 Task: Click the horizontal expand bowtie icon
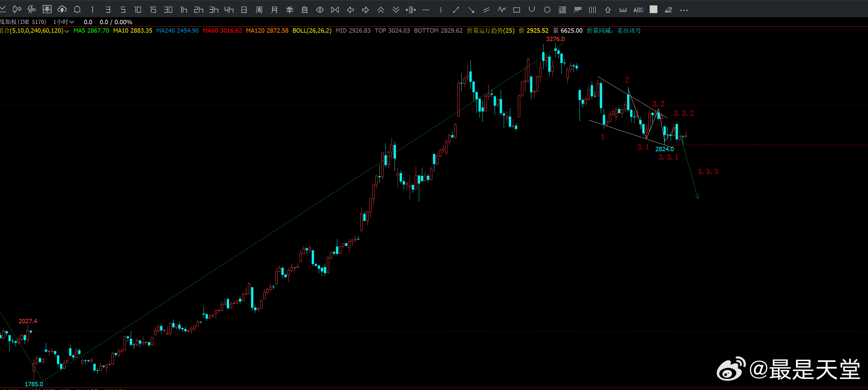click(335, 10)
